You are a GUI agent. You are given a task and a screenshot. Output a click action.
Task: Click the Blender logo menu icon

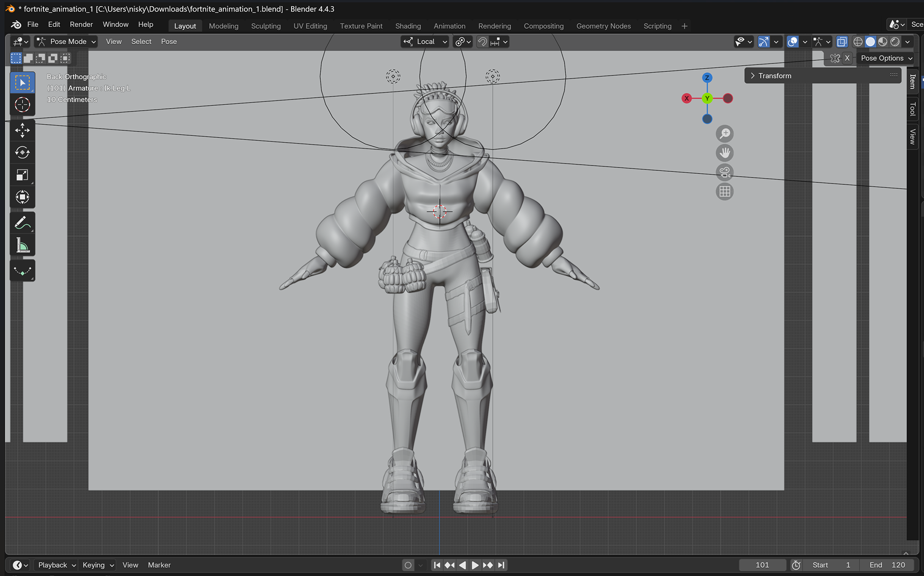click(16, 25)
